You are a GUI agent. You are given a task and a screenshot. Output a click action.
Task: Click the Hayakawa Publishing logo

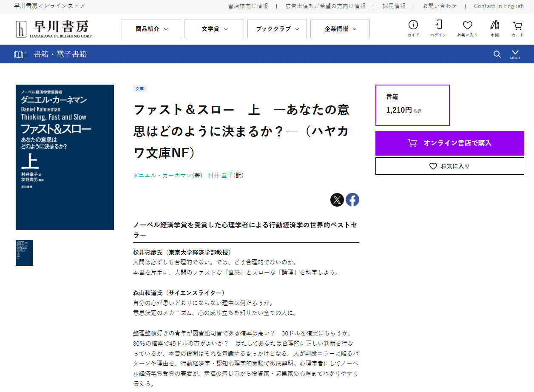point(54,29)
